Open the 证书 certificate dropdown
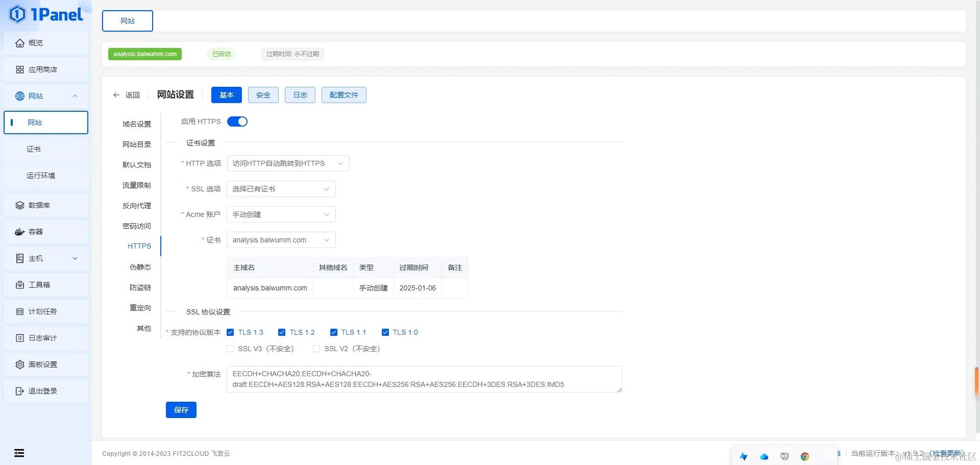This screenshot has width=980, height=465. (281, 240)
